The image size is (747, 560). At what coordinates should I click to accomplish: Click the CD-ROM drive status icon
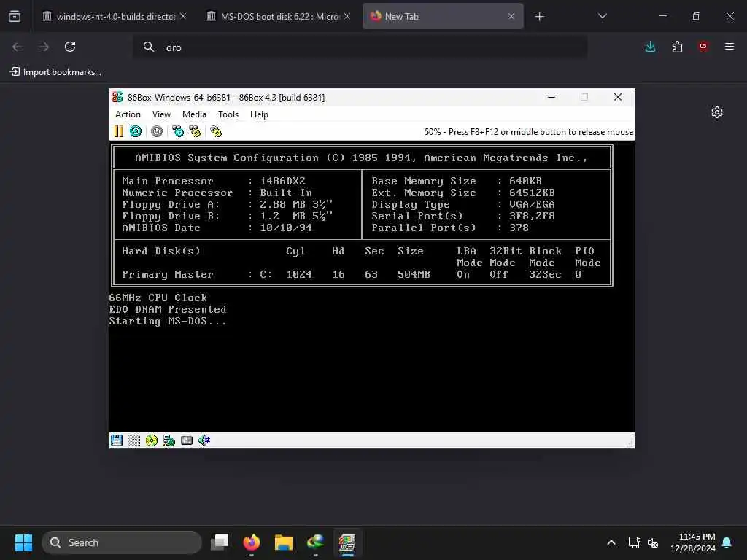[x=152, y=440]
